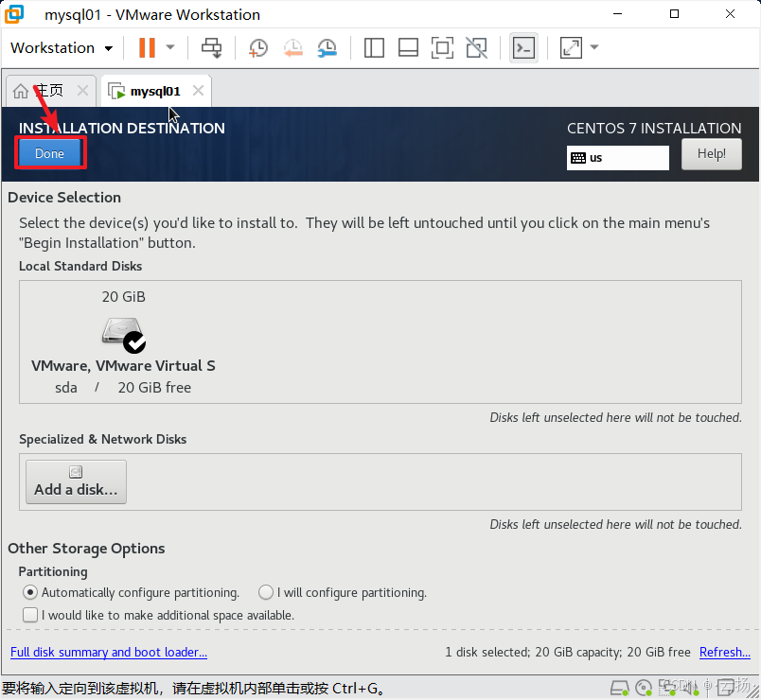The width and height of the screenshot is (761, 700).
Task: Open the console view icon
Action: [x=523, y=47]
